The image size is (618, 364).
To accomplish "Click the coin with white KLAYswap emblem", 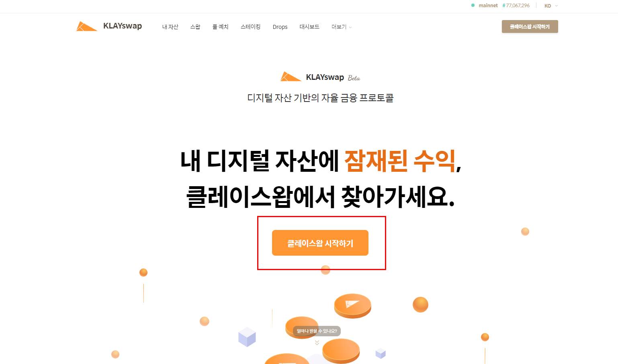I will click(x=352, y=306).
